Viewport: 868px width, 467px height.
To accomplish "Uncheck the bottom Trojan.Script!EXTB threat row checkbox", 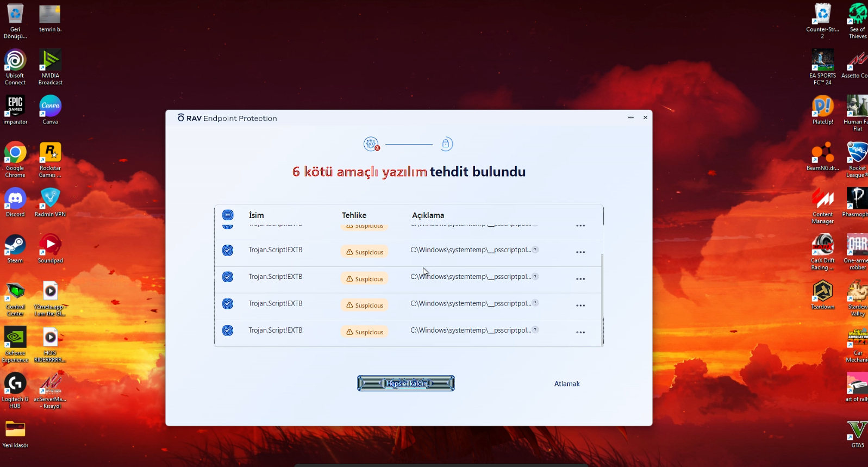I will (x=228, y=331).
